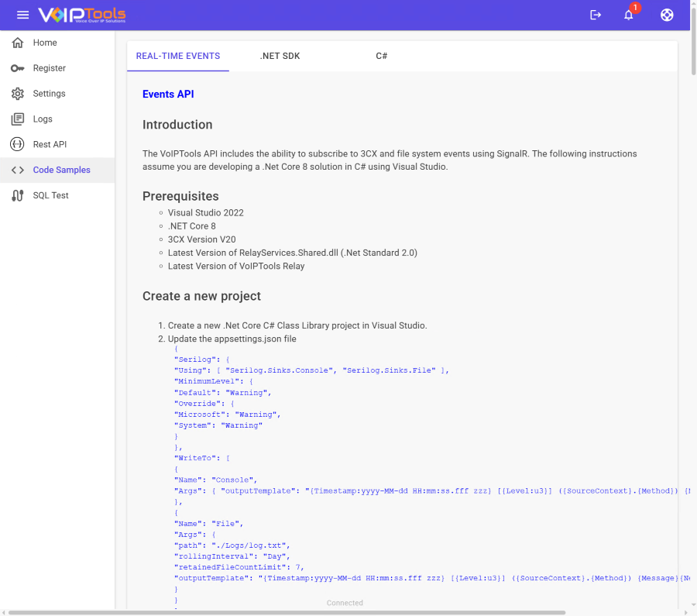The width and height of the screenshot is (697, 616).
Task: Click the Events API heading link
Action: coord(168,95)
